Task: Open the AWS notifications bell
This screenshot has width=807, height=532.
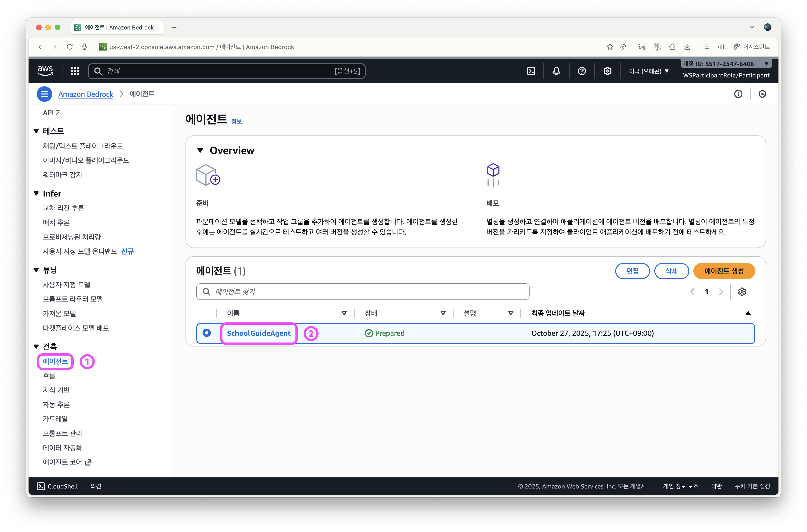Action: (x=556, y=71)
